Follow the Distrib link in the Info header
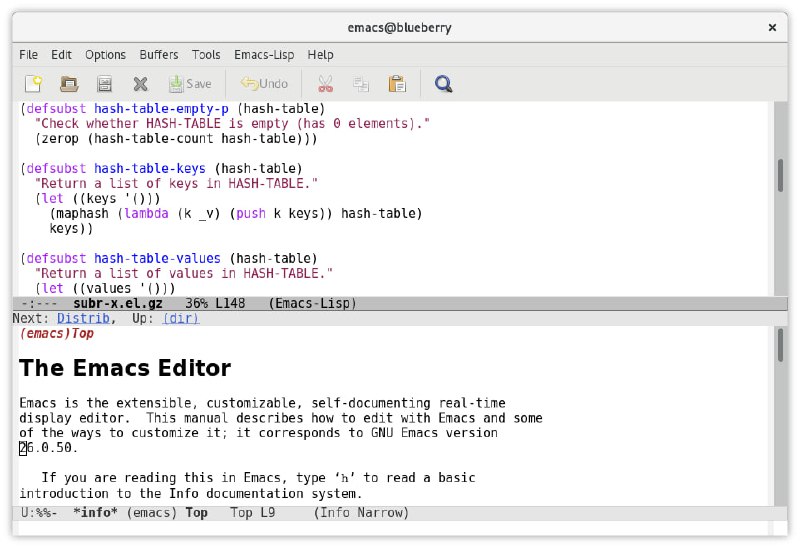 click(x=81, y=318)
